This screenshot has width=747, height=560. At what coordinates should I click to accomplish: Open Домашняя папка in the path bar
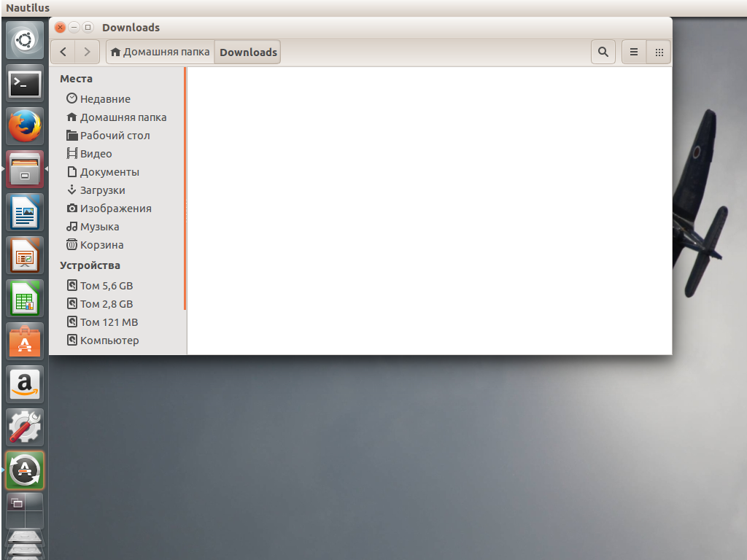pyautogui.click(x=160, y=52)
